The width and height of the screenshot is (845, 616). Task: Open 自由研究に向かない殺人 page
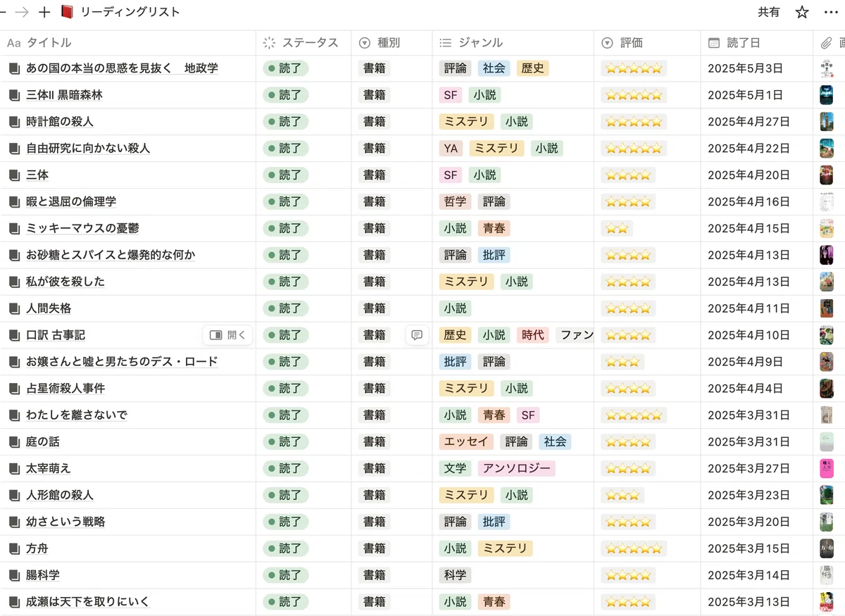[88, 148]
